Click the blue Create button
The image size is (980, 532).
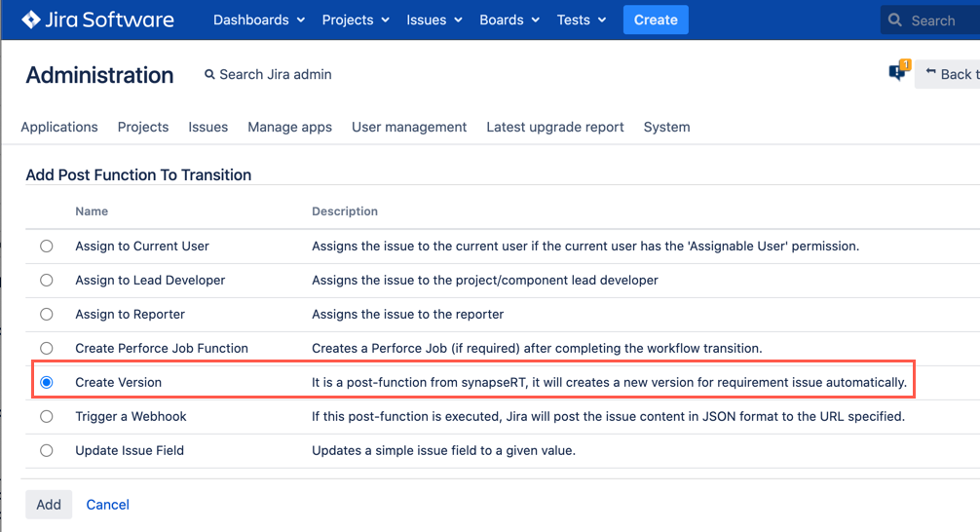[656, 19]
